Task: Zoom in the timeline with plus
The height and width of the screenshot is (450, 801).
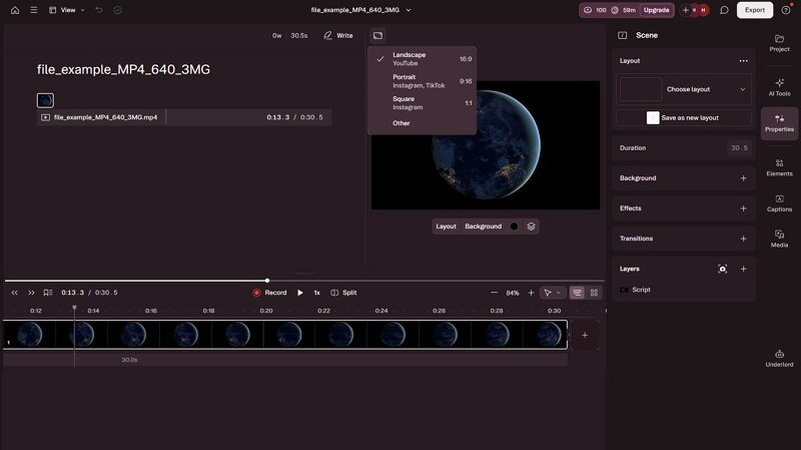Action: [x=531, y=293]
